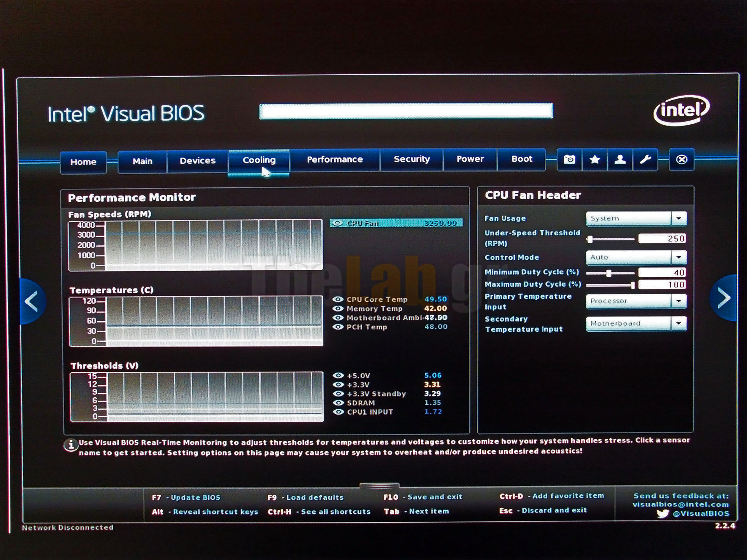Click the Home button
Viewport: 747px width, 560px height.
coord(83,162)
